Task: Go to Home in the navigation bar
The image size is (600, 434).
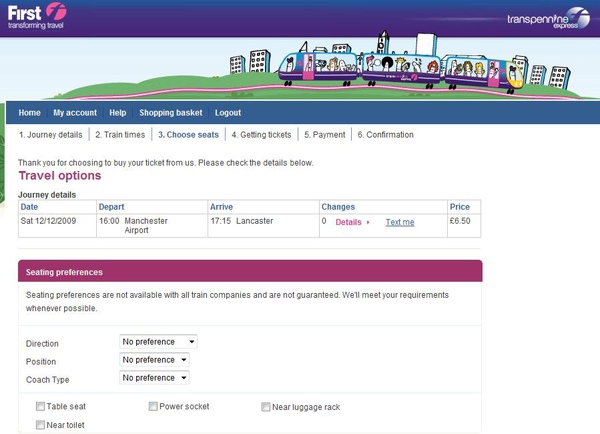Action: click(x=29, y=113)
